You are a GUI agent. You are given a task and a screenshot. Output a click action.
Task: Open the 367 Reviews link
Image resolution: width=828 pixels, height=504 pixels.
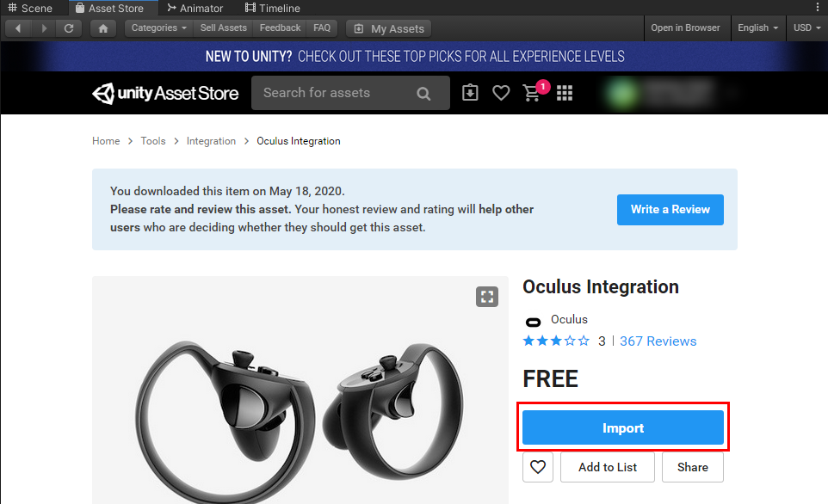[658, 341]
